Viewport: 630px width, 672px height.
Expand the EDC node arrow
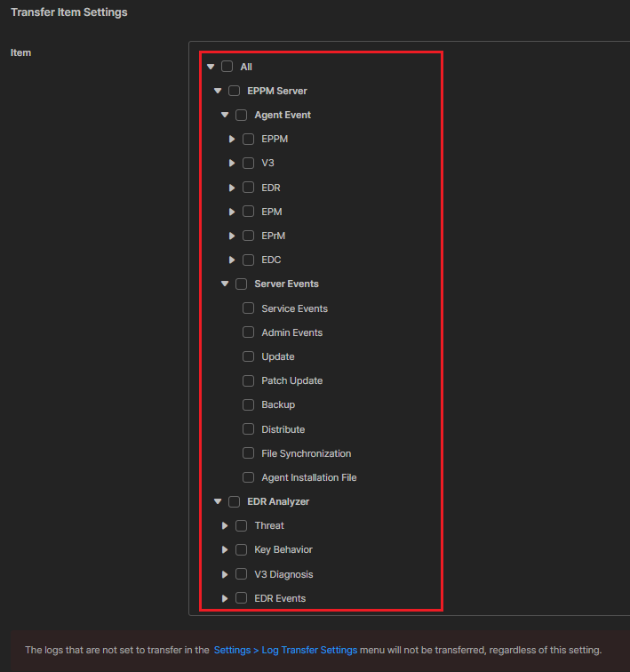(x=232, y=260)
